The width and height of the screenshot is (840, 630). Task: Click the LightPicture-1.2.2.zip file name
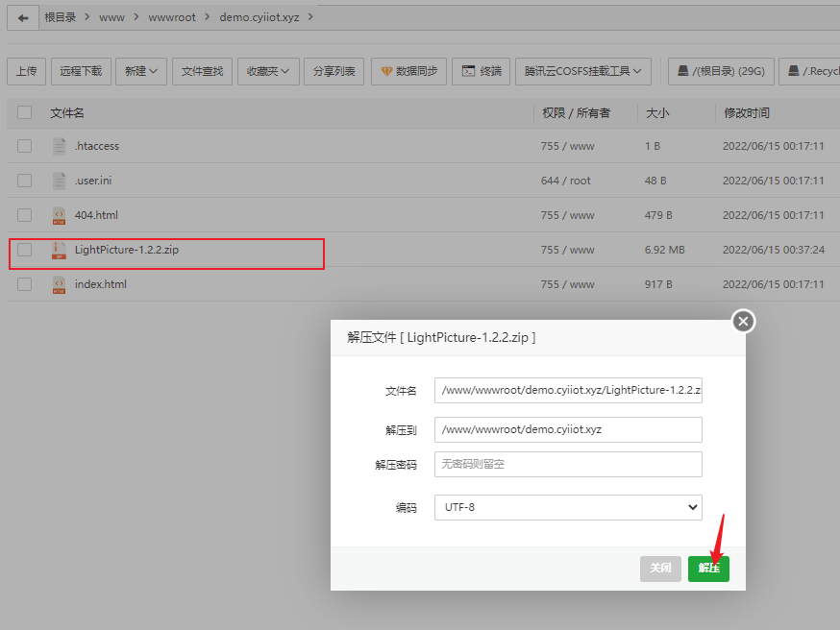point(127,250)
